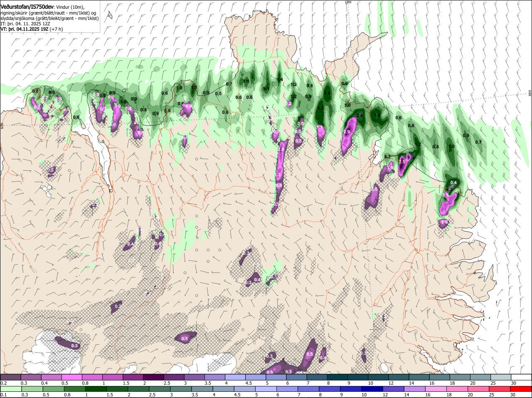This screenshot has height=398, width=532.
Task: Click the 'rigning/skúrir' description line
Action: point(48,13)
